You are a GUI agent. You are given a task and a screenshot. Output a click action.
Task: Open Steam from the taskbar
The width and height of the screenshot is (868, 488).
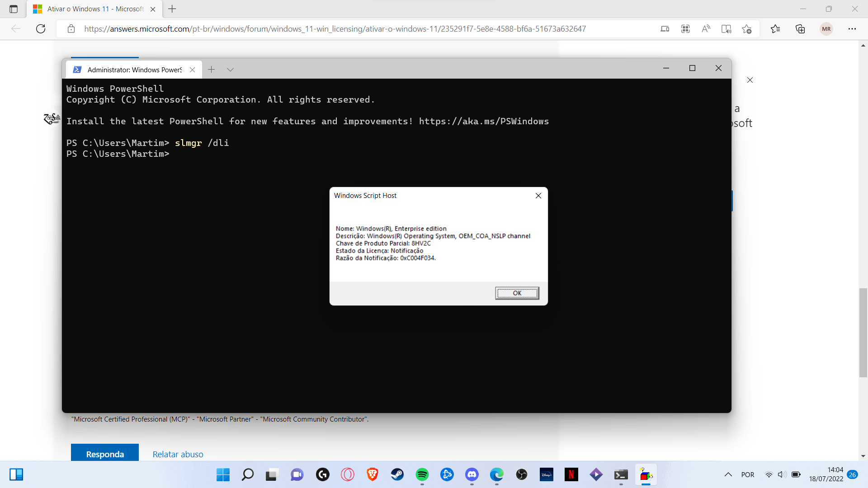click(x=397, y=474)
